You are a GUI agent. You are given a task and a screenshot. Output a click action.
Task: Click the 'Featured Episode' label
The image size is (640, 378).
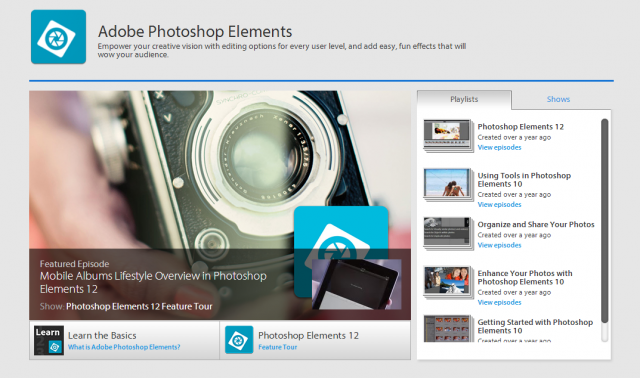(74, 264)
